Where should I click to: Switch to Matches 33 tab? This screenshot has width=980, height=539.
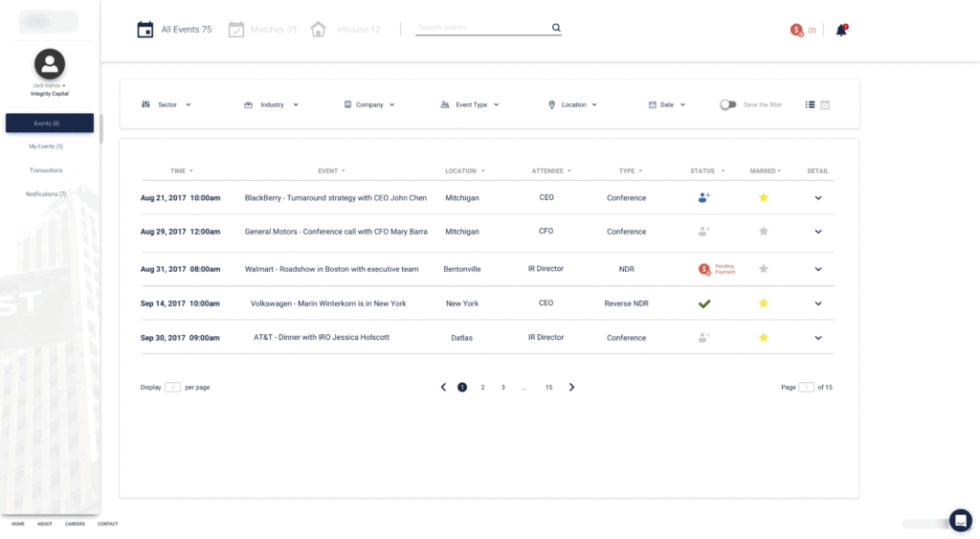[273, 30]
